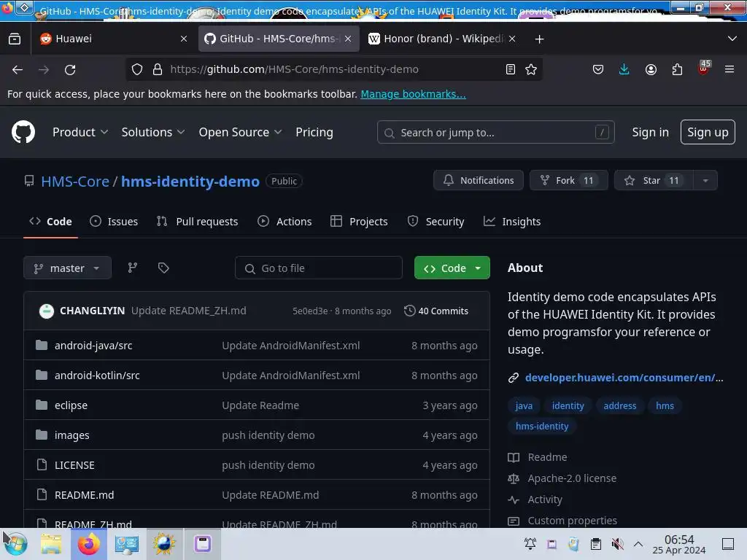
Task: Click the muted volume tray icon
Action: (617, 544)
